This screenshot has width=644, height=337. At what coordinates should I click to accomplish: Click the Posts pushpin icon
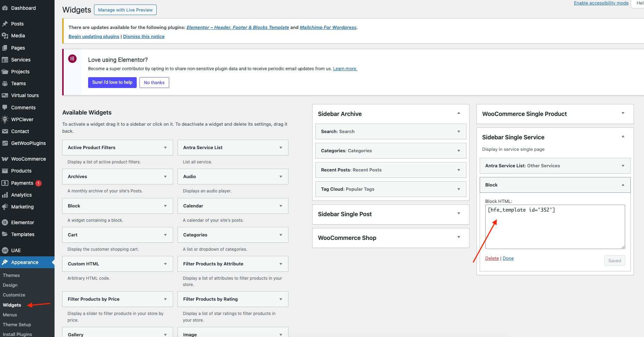click(x=5, y=24)
